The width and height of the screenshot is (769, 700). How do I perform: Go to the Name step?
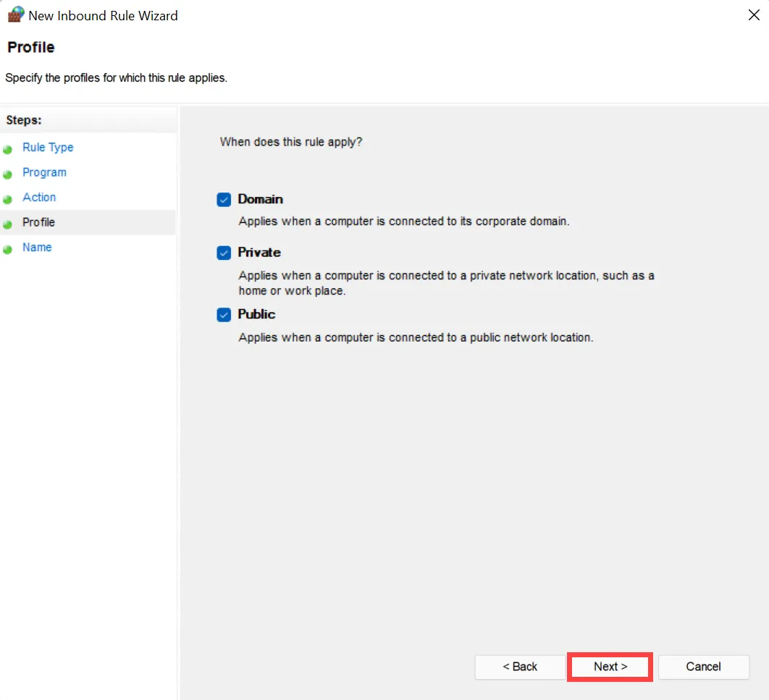coord(37,247)
